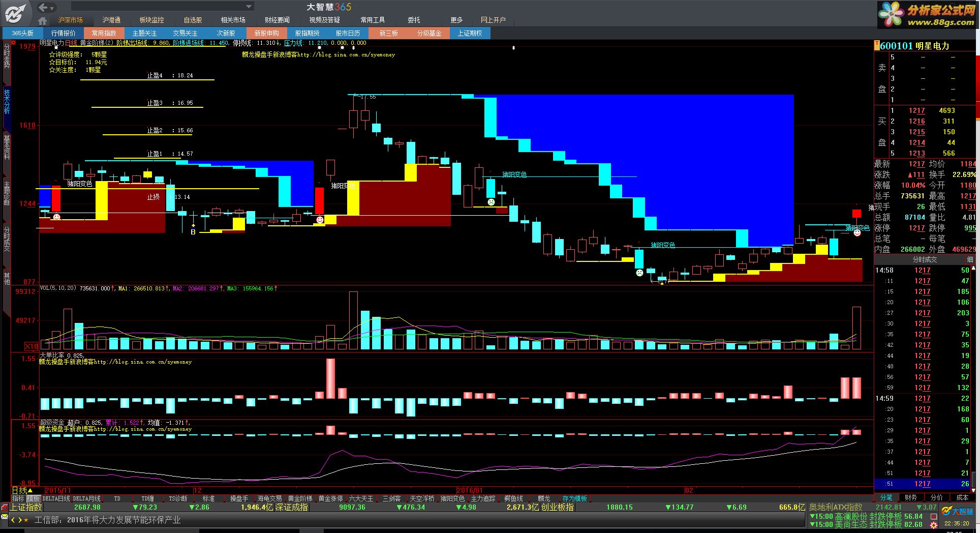
Task: Click the red phone icon bottom left
Action: (5, 508)
